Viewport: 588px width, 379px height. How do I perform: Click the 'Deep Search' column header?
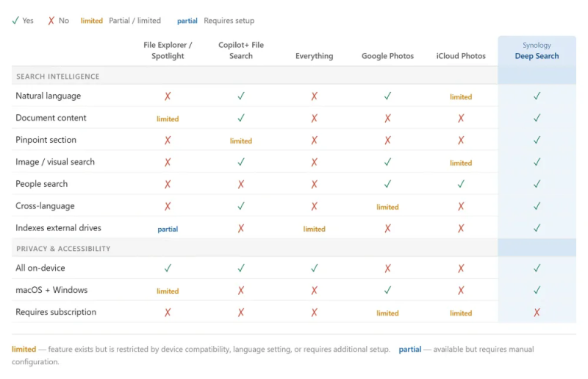pos(537,56)
